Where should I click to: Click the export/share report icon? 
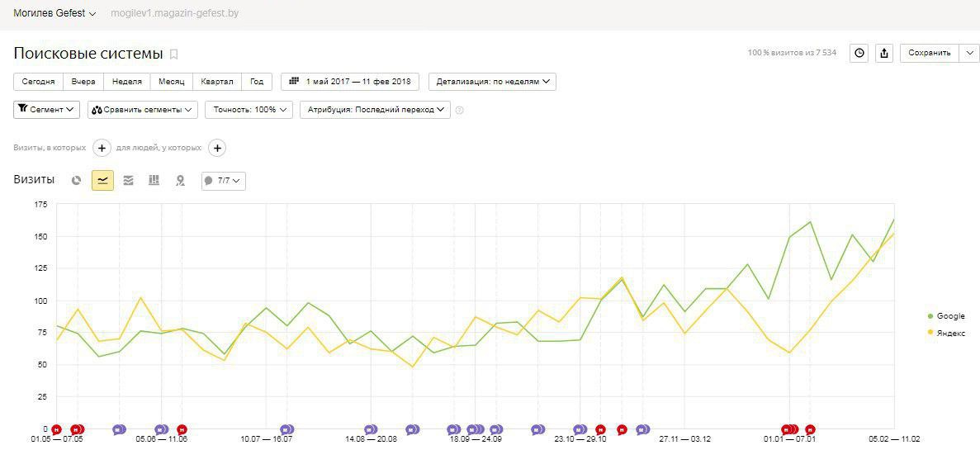click(x=883, y=53)
